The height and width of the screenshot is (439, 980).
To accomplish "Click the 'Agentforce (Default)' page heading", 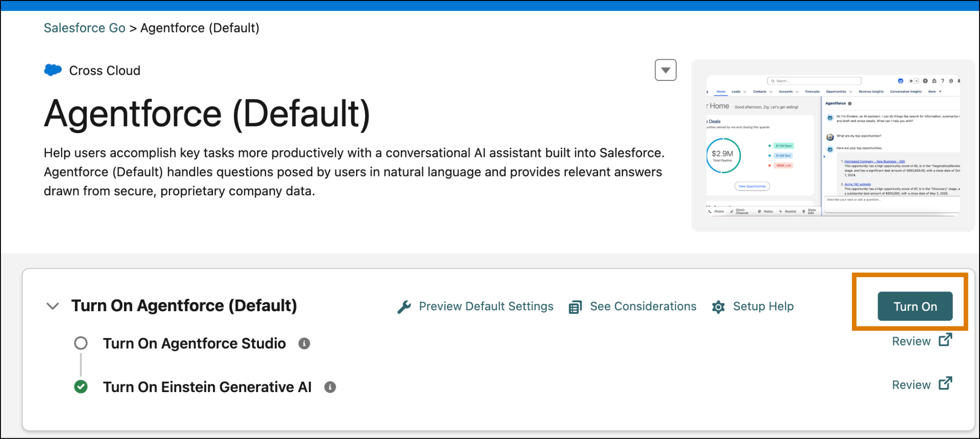I will (207, 114).
